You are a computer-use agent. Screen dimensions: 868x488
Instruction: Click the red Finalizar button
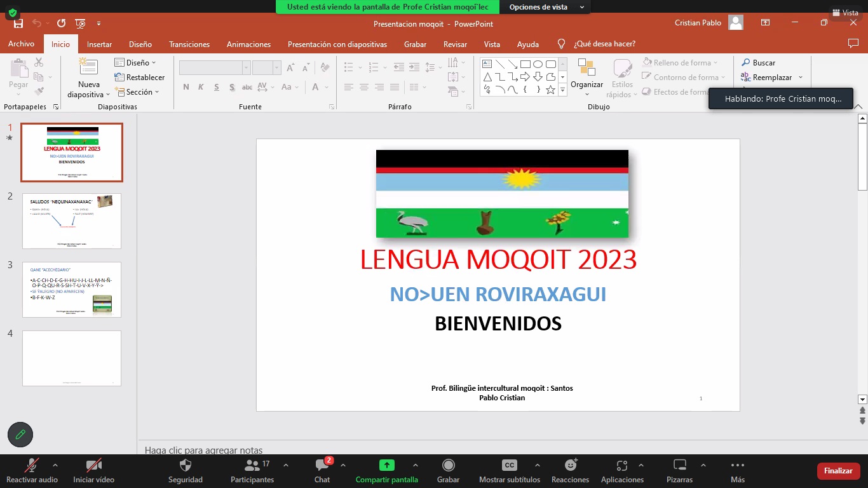coord(838,471)
